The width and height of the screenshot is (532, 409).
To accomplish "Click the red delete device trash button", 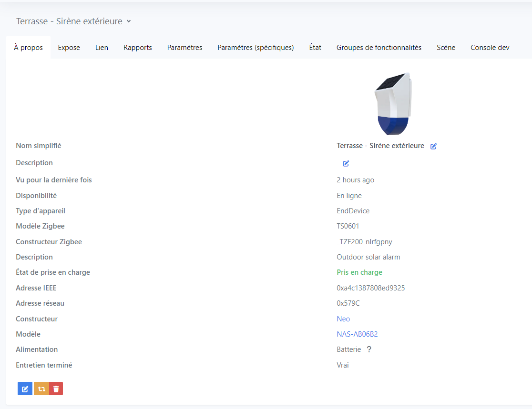I will click(56, 389).
